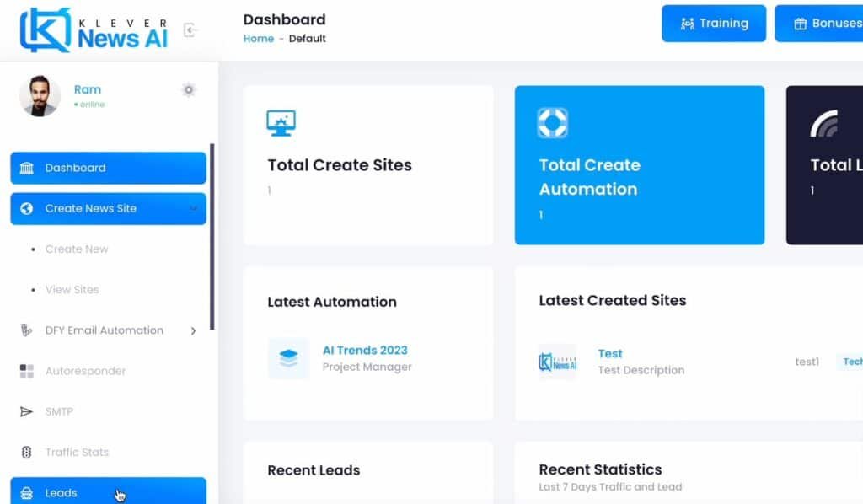863x504 pixels.
Task: Click the Home breadcrumb link
Action: coord(258,38)
